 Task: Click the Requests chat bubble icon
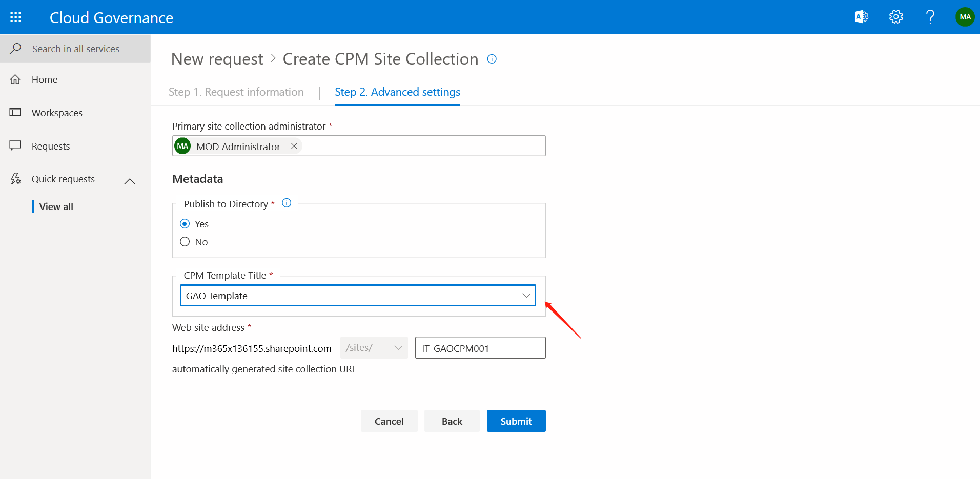(15, 145)
